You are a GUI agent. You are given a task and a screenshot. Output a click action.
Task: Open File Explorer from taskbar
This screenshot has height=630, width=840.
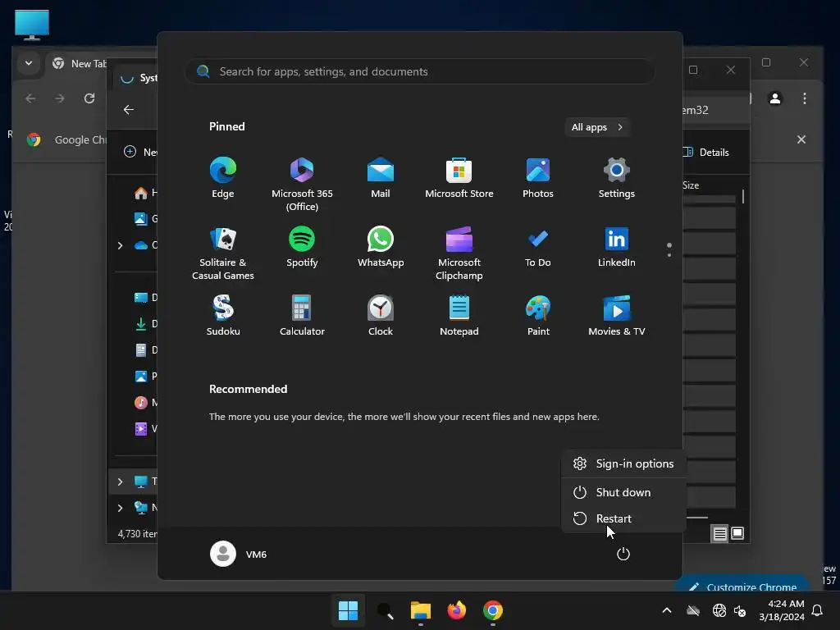[421, 610]
